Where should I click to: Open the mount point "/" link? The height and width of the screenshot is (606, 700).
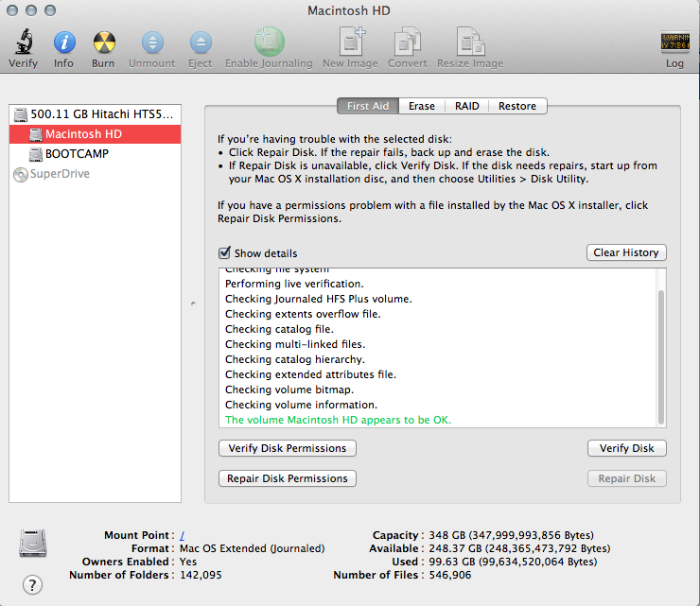coord(183,535)
